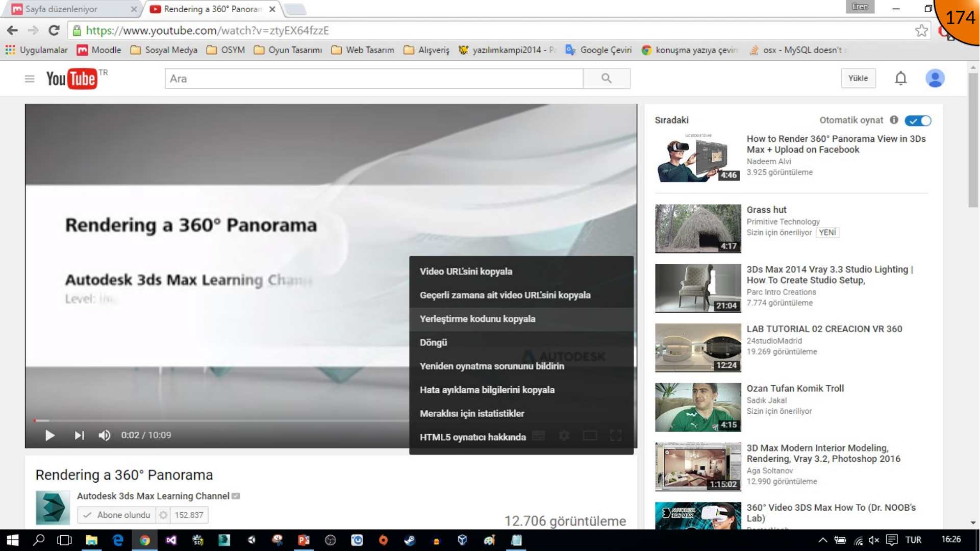Launch Edge browser from taskbar
This screenshot has height=551, width=980.
click(118, 540)
